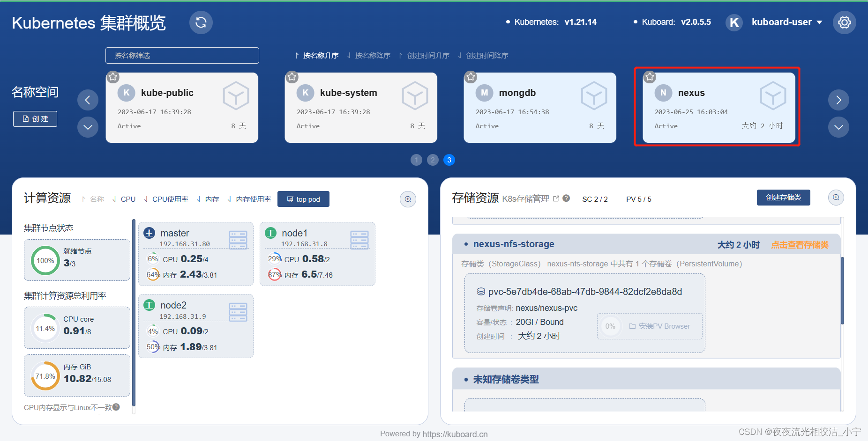Open the unknown volume type section
Screen dimensions: 868x441
pos(646,379)
